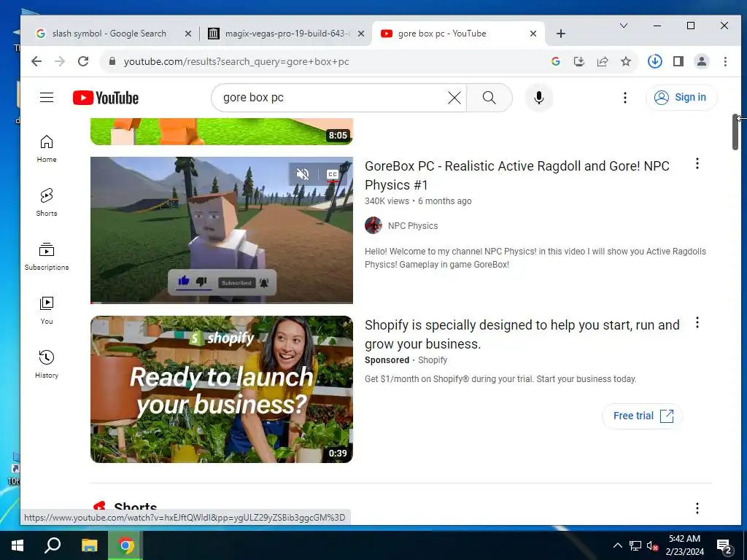Viewport: 747px width, 560px height.
Task: Open the YouTube hamburger guide menu
Action: tap(47, 98)
